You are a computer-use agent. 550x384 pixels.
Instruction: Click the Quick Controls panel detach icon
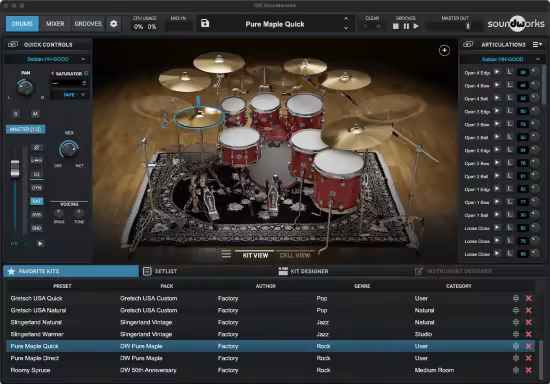pos(13,44)
